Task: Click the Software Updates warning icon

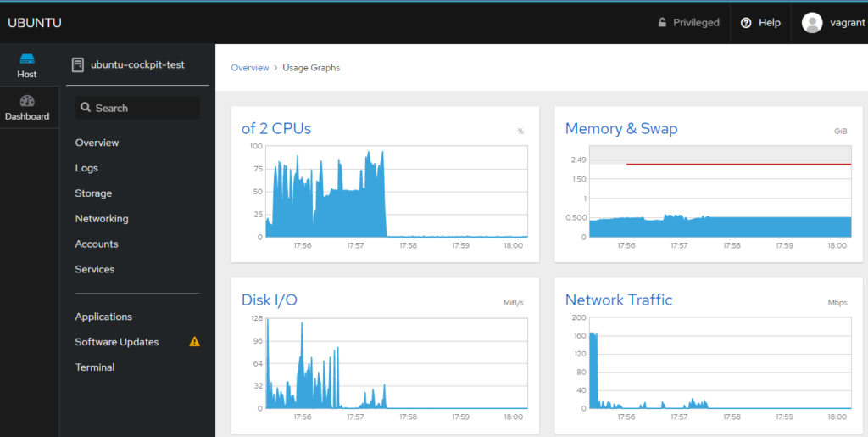Action: [194, 342]
